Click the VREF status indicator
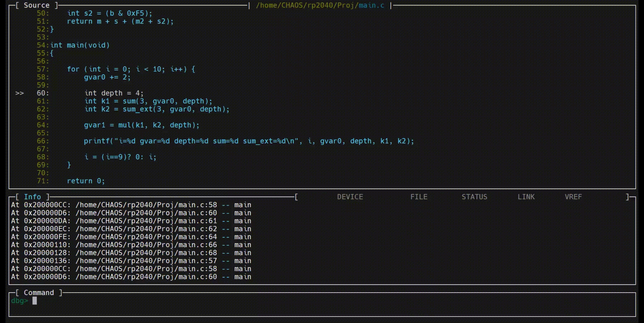 pyautogui.click(x=573, y=197)
